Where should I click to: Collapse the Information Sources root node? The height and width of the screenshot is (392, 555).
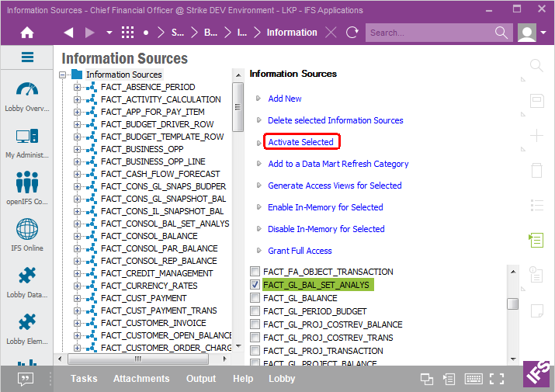(63, 75)
